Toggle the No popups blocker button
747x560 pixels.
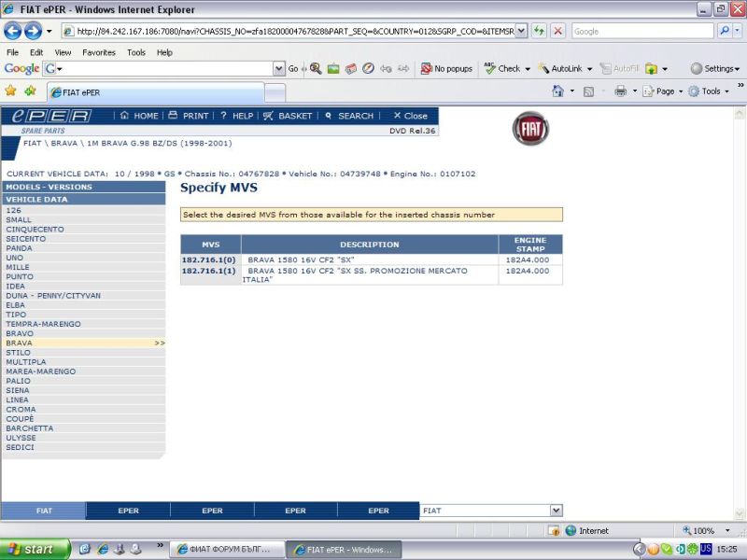click(446, 68)
